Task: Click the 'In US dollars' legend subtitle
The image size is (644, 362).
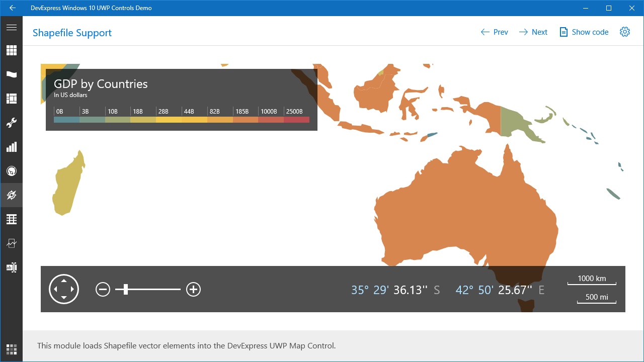Action: [70, 95]
